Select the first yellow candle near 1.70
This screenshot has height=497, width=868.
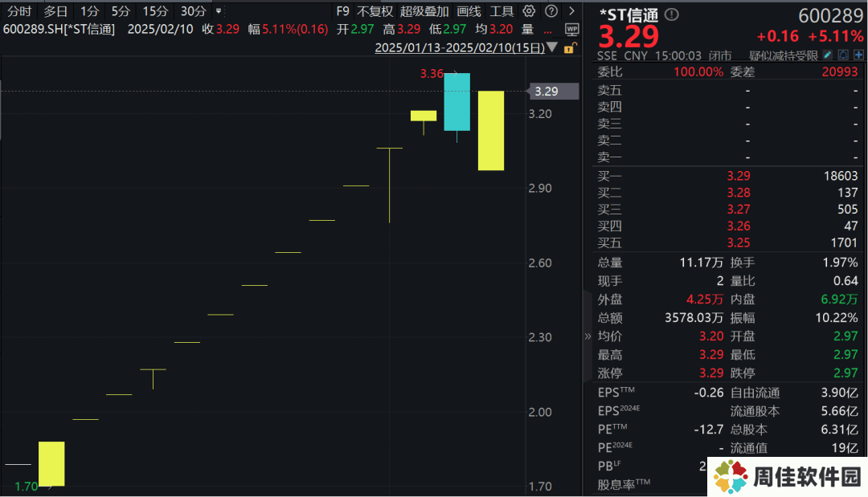click(51, 464)
